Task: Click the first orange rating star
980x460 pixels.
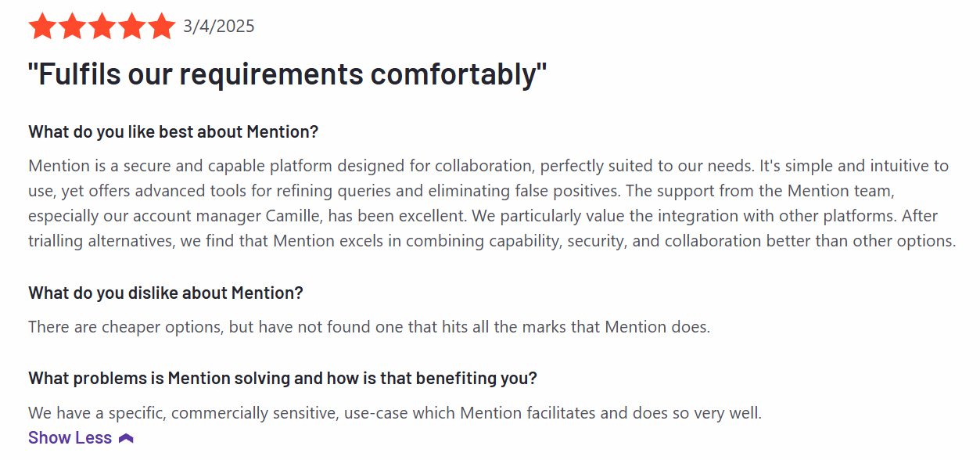Action: pos(42,26)
